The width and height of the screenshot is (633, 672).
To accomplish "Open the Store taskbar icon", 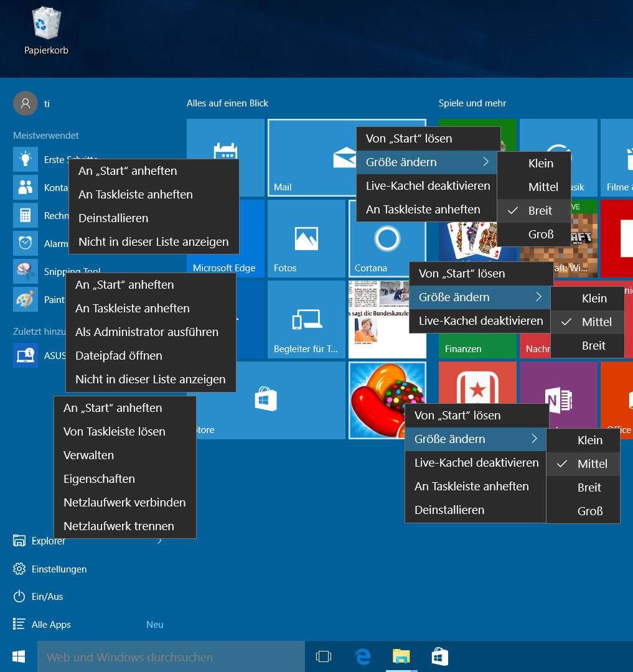I will (x=440, y=656).
